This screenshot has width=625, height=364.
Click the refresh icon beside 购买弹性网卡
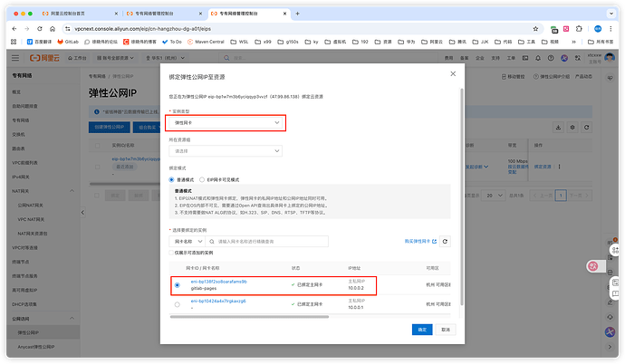coord(445,242)
